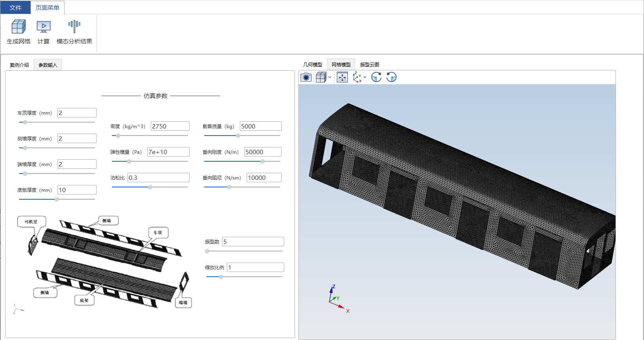Click the 缩放比例 input field
644x340 pixels.
point(255,267)
